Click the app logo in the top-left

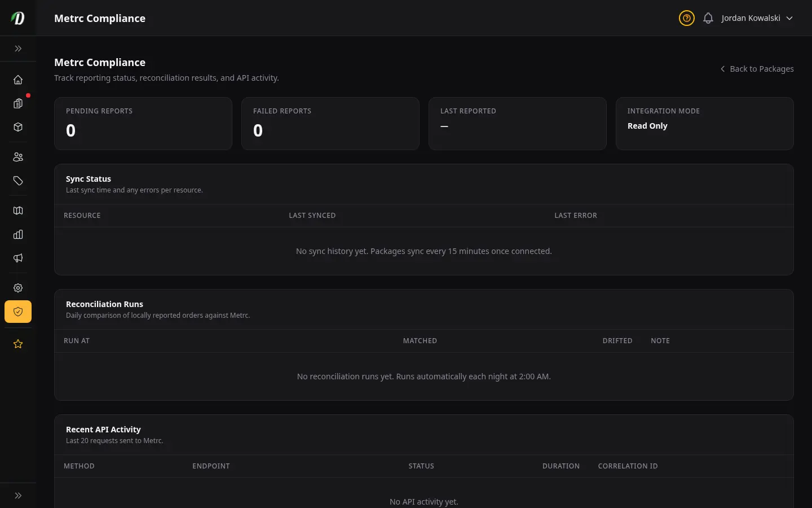click(18, 18)
